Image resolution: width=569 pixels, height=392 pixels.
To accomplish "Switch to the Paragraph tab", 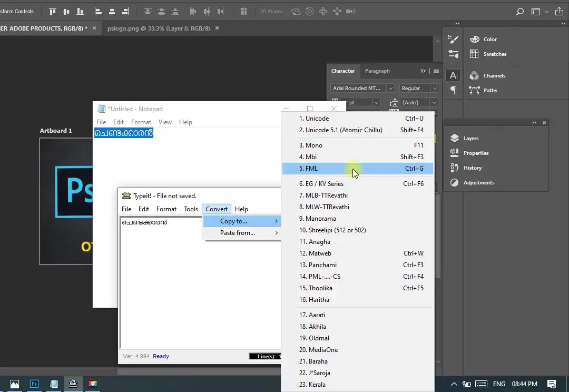I will pos(377,71).
